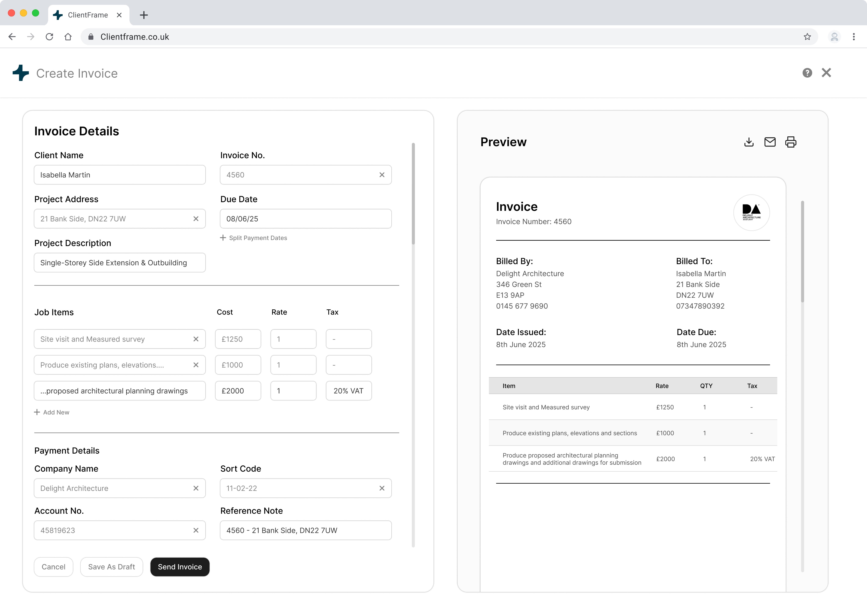Clear the Project Address field
The image size is (867, 616).
coord(196,219)
